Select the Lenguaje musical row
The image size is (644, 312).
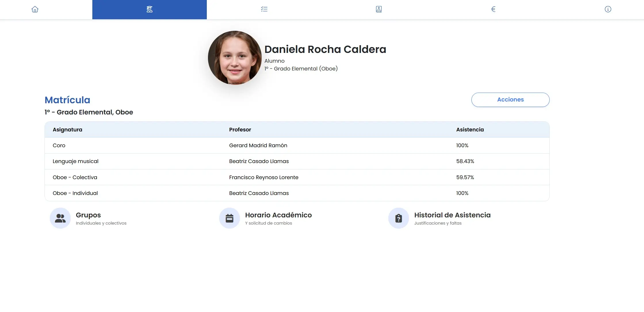(x=75, y=161)
